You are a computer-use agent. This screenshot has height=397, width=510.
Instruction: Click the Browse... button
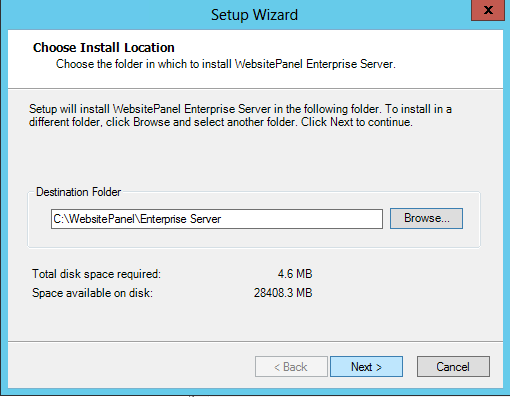[x=426, y=218]
